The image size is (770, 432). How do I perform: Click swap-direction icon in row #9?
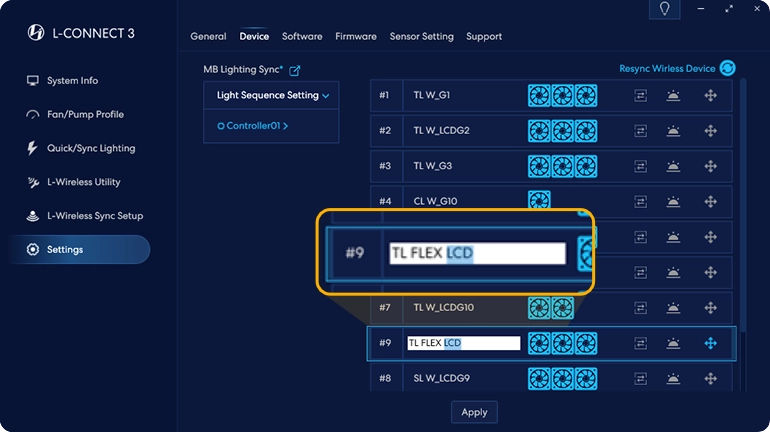[640, 343]
